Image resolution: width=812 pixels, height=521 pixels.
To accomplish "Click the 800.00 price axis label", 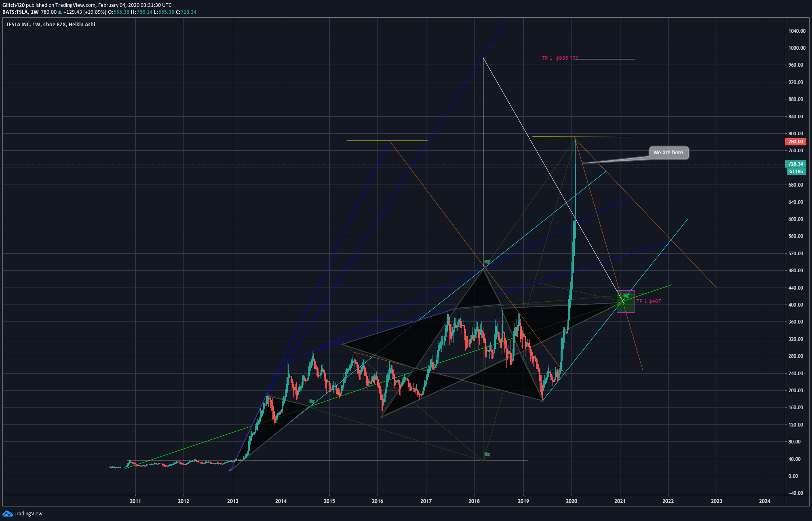I will click(x=796, y=134).
